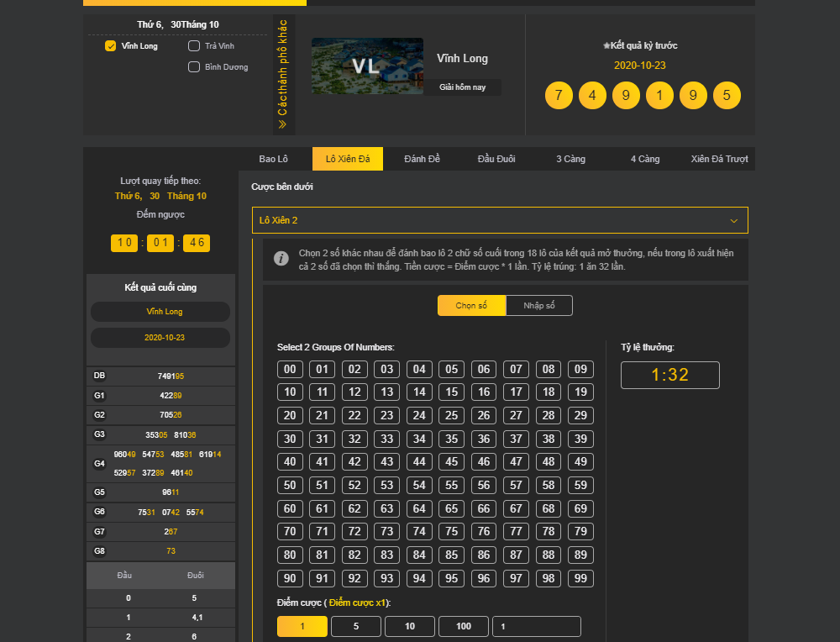Click the info icon beside the rules text
Viewport: 840px width, 642px height.
coord(281,258)
